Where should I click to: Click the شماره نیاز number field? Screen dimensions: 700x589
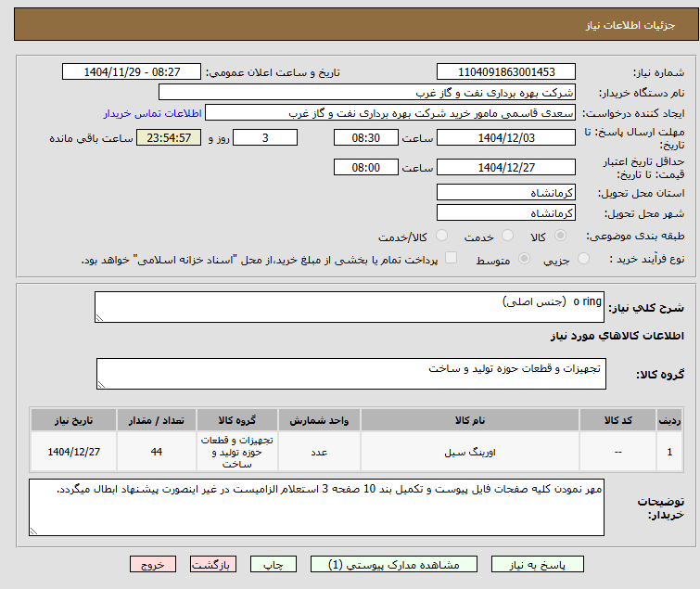[506, 72]
